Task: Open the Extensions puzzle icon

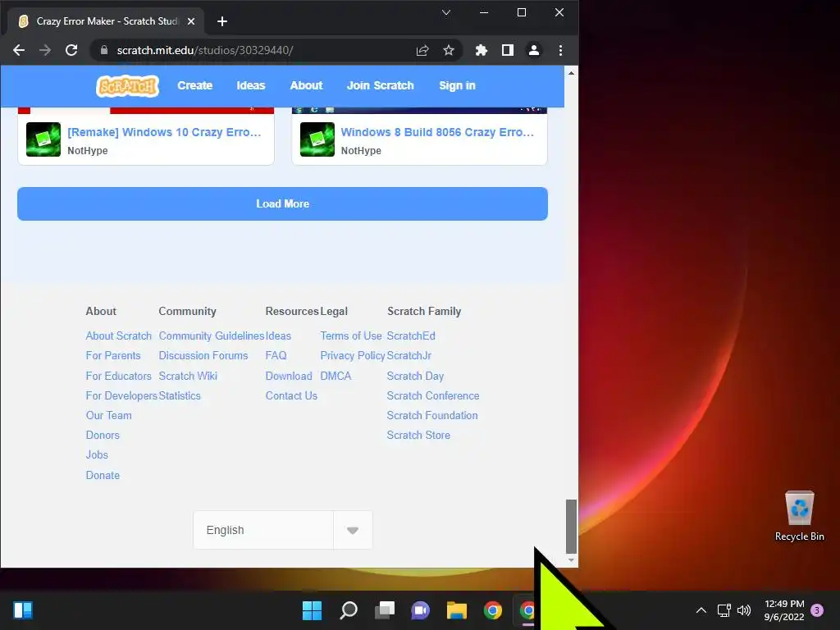Action: [481, 50]
